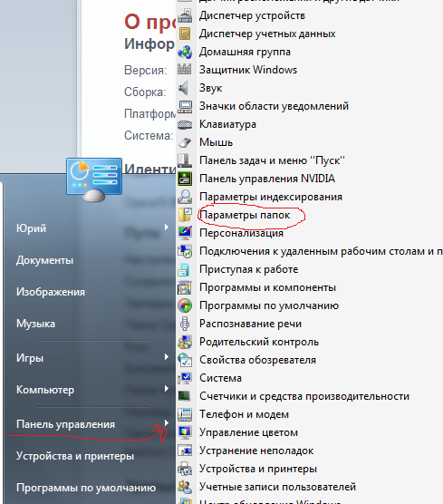The width and height of the screenshot is (443, 504).
Task: Click the Control Panel picture above Start menu
Action: point(94,180)
